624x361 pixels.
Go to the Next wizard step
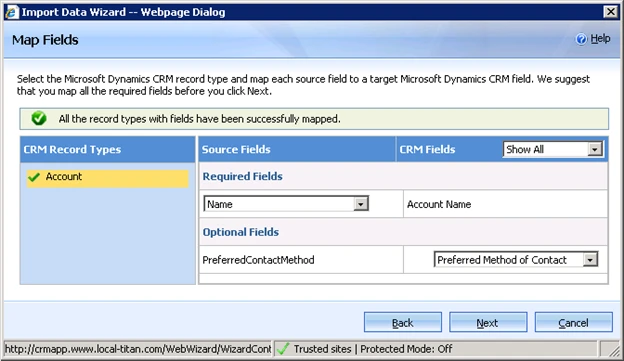click(x=488, y=322)
